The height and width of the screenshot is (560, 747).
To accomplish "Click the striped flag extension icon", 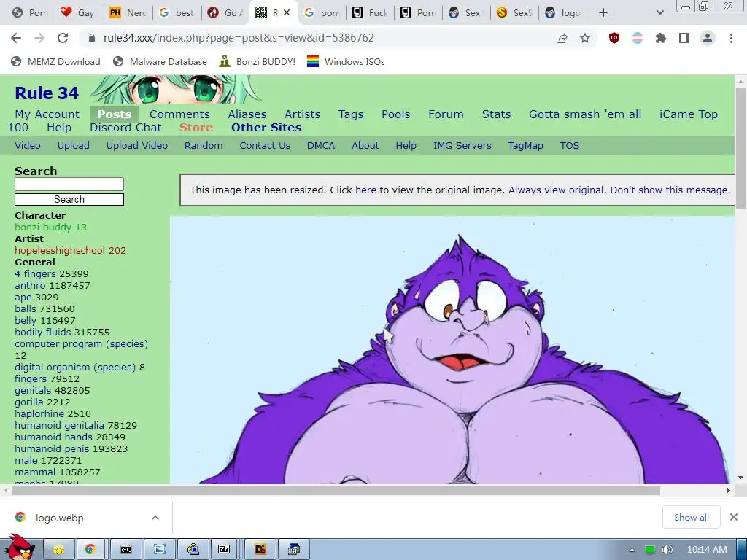I will (x=638, y=38).
